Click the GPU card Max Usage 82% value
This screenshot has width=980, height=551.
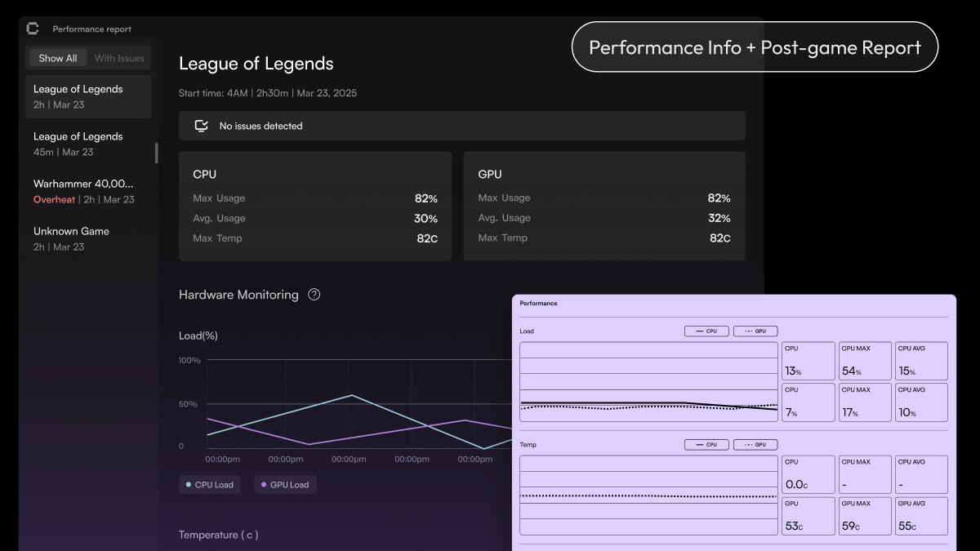pos(719,198)
